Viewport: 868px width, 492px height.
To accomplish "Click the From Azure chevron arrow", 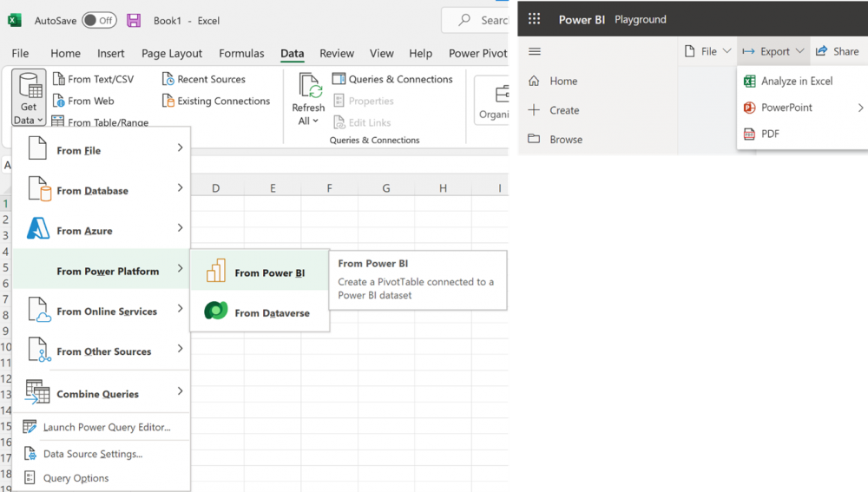I will pyautogui.click(x=180, y=227).
